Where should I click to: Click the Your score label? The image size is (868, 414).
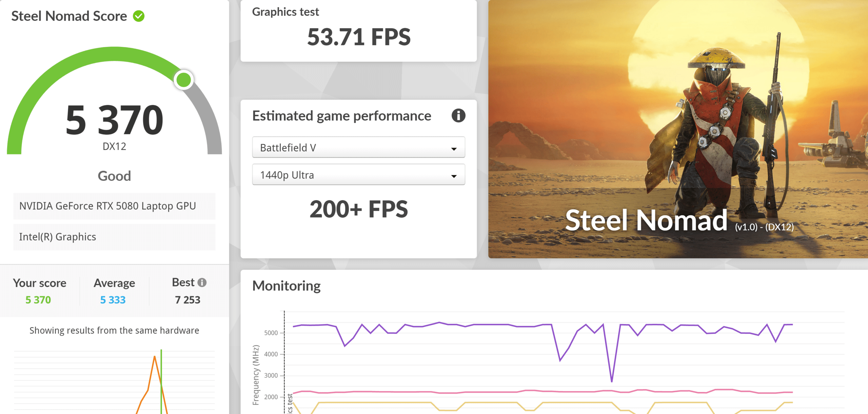coord(40,283)
